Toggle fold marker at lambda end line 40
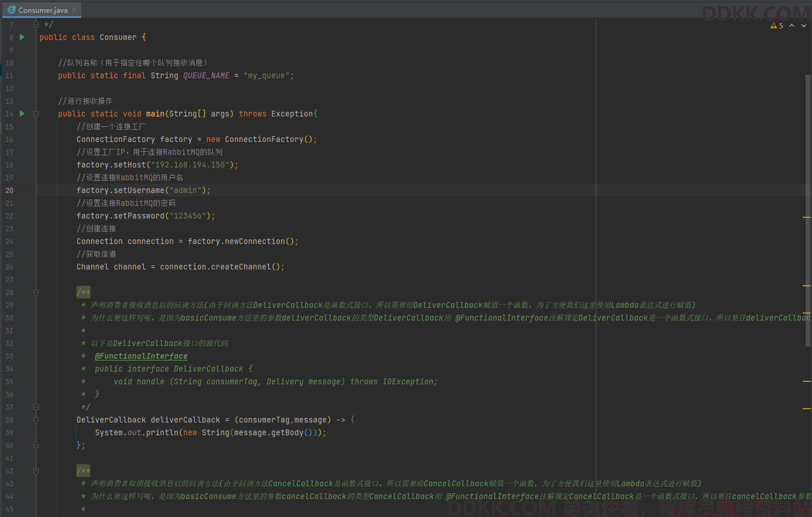The height and width of the screenshot is (517, 812). click(x=36, y=445)
